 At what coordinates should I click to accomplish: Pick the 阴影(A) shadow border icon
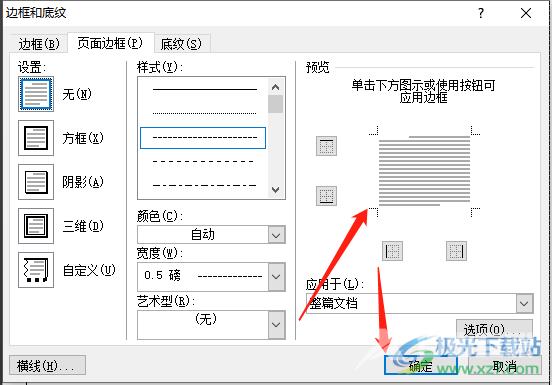pos(36,182)
